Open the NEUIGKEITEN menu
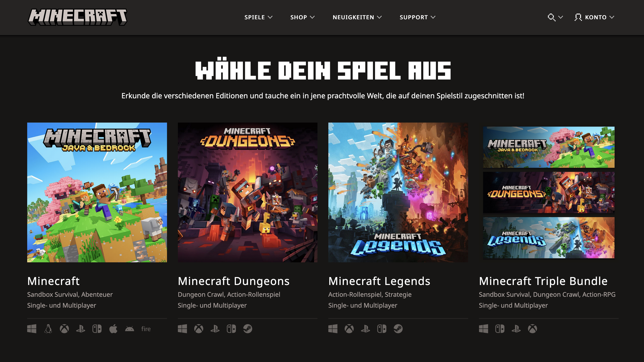The width and height of the screenshot is (644, 362). click(x=357, y=17)
